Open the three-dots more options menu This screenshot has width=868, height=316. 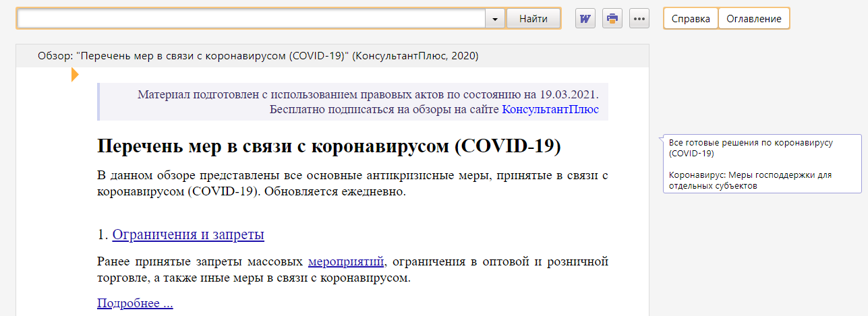tap(639, 19)
